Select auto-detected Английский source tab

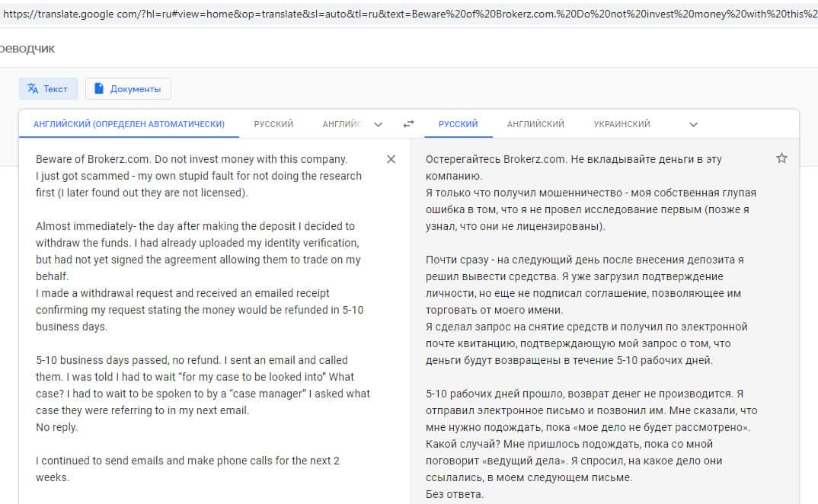click(x=129, y=124)
